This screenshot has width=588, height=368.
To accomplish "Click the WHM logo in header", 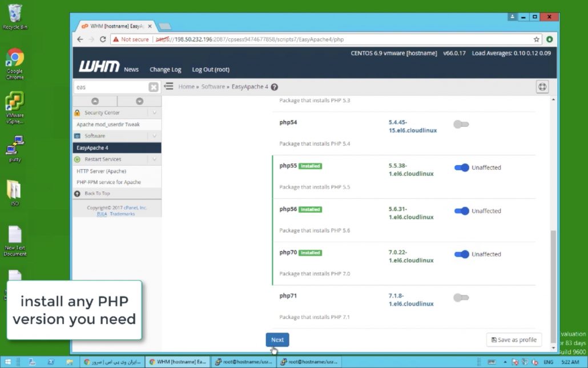I will pos(99,67).
